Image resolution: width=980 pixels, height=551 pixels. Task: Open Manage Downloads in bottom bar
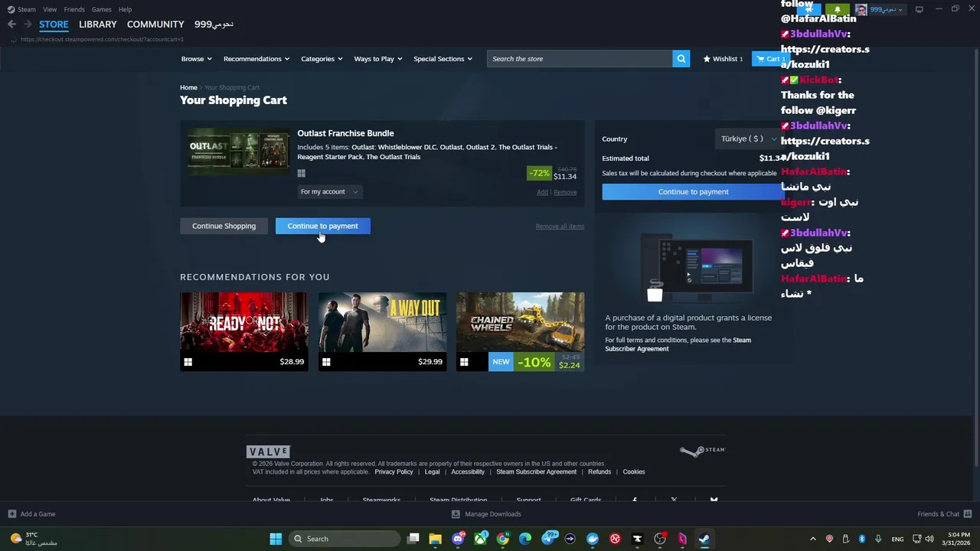click(x=486, y=514)
